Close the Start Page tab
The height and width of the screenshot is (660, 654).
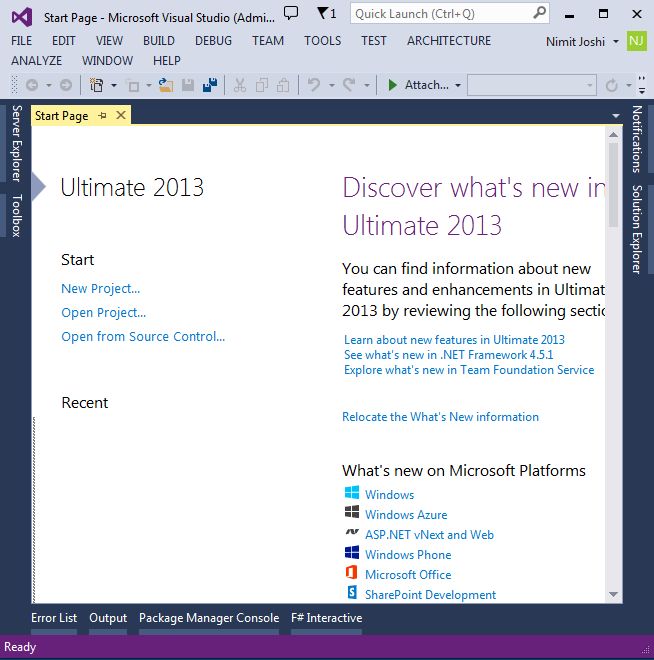(x=121, y=115)
